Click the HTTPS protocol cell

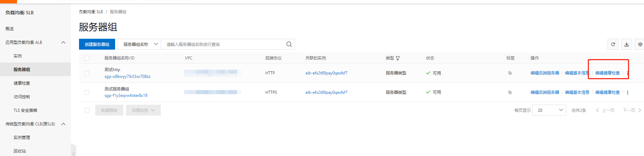271,92
